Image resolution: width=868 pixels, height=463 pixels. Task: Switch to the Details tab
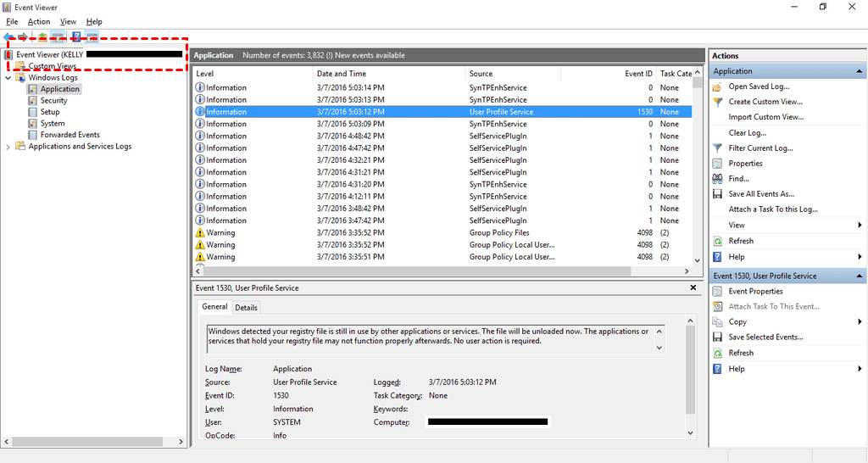coord(247,307)
